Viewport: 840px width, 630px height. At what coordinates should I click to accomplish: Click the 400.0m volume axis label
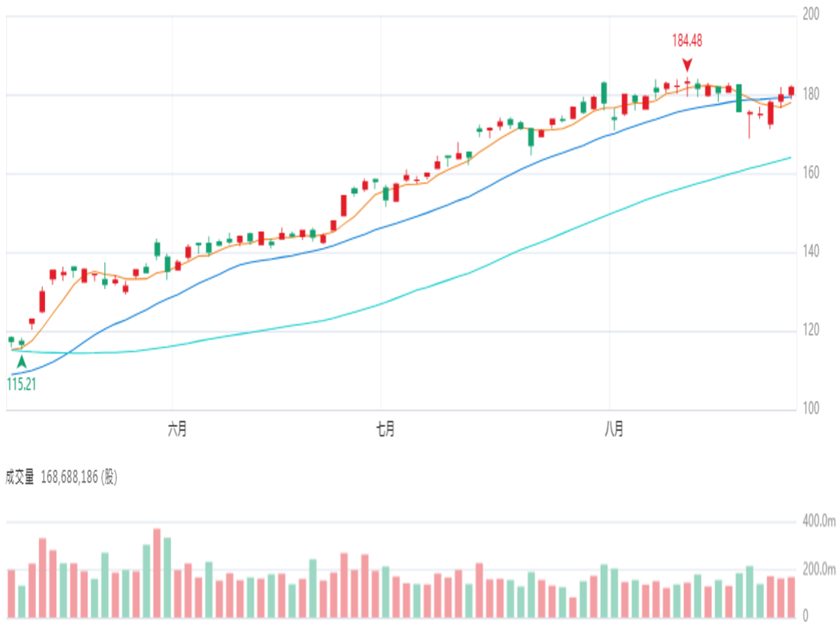tap(819, 521)
